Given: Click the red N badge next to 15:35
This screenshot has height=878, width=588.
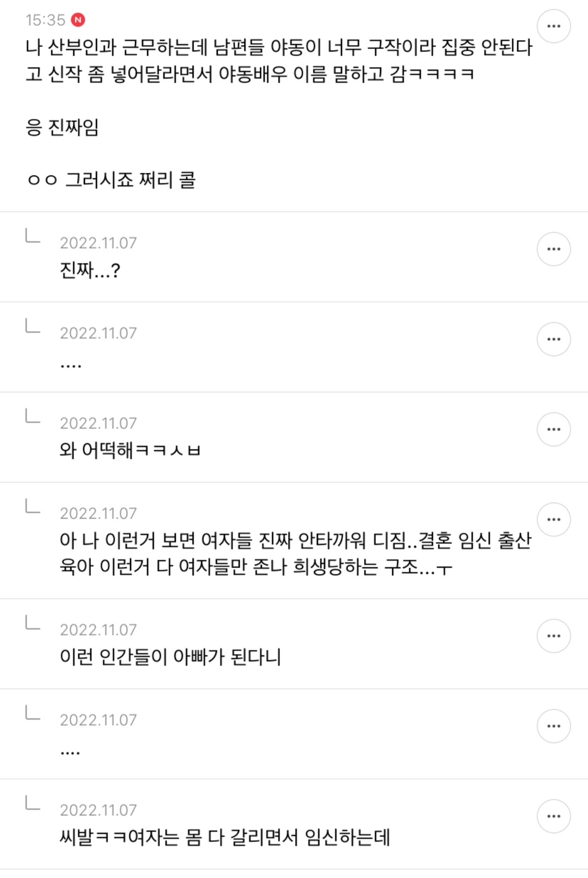Looking at the screenshot, I should click(x=78, y=20).
